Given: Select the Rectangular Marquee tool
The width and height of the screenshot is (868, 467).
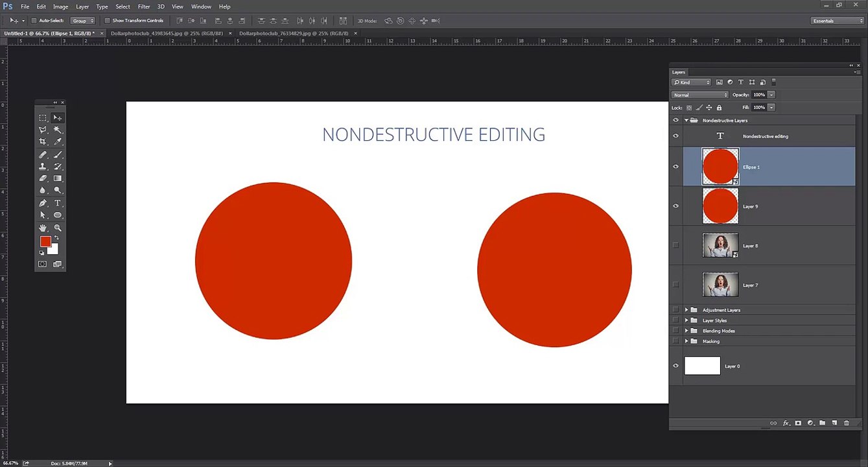Looking at the screenshot, I should click(x=43, y=117).
